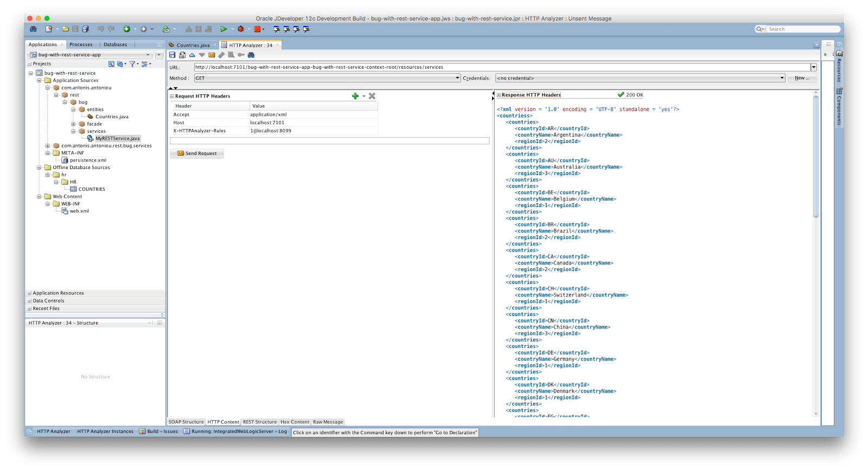The width and height of the screenshot is (868, 471).
Task: Open the application selector bug-with-rest-service-app
Action: pyautogui.click(x=90, y=55)
